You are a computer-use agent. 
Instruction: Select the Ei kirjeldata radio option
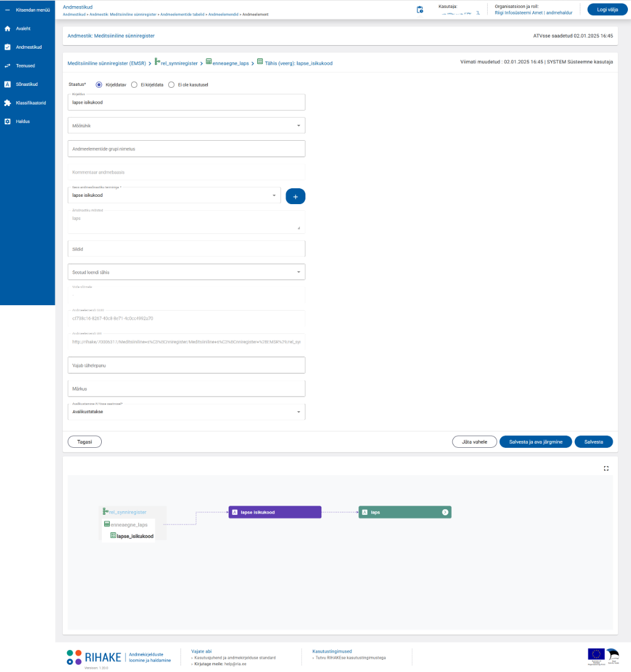coord(134,85)
